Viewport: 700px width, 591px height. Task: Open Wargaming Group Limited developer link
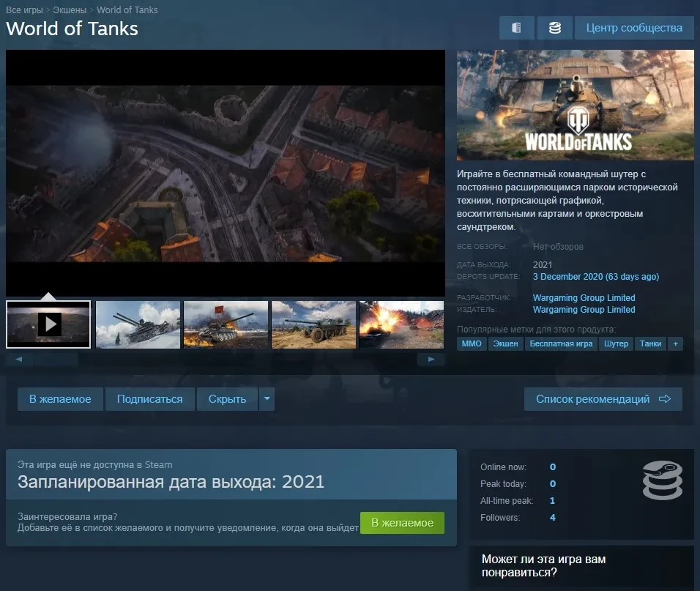click(x=584, y=298)
